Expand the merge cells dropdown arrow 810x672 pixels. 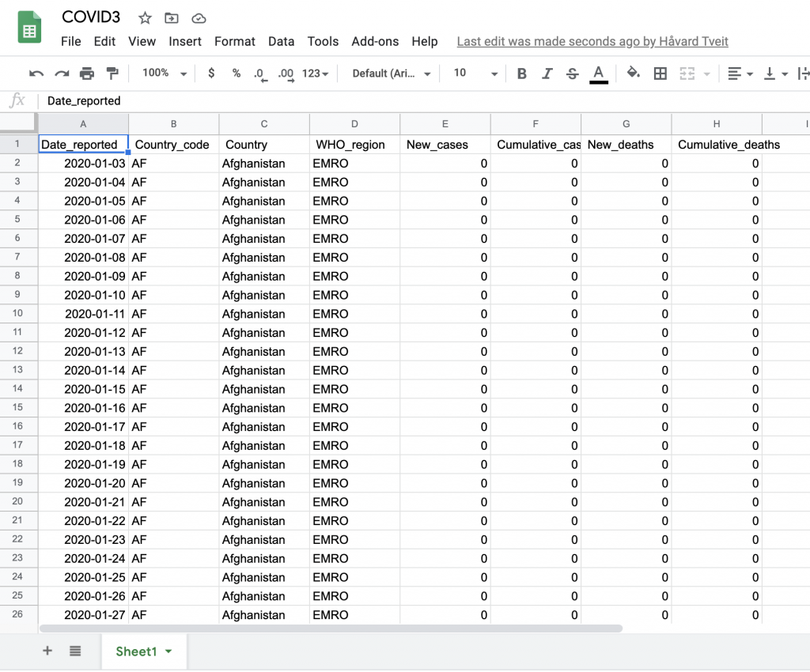(x=707, y=74)
